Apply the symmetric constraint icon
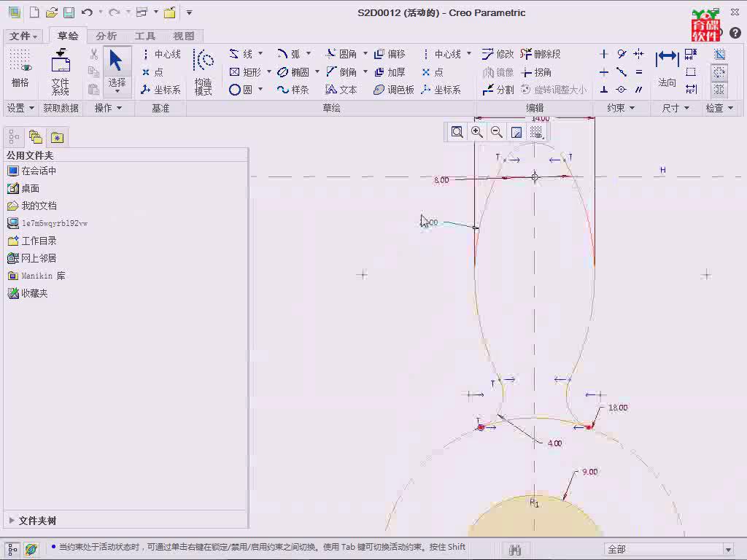Viewport: 747px width, 560px height. tap(639, 54)
